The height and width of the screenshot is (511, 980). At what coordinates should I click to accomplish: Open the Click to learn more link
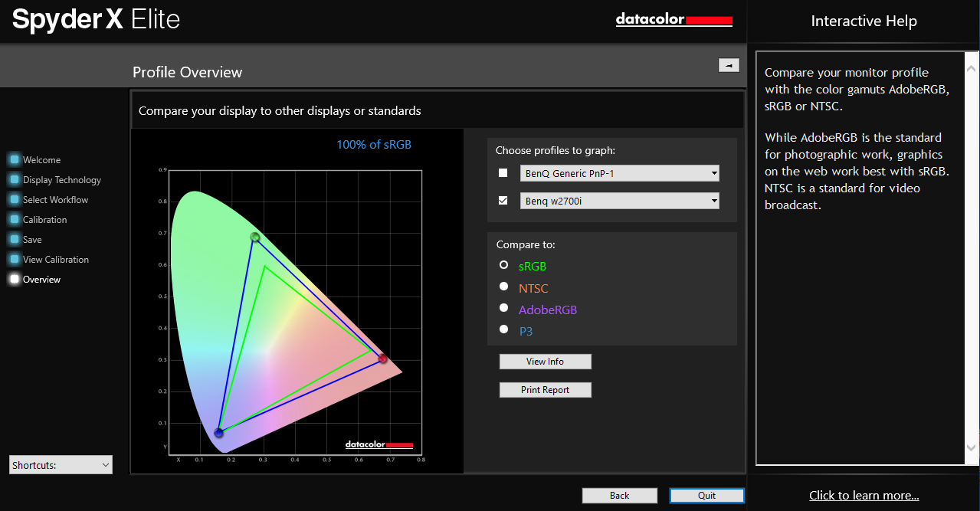click(x=864, y=496)
